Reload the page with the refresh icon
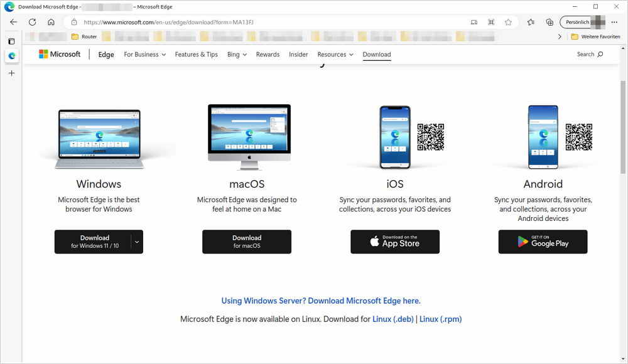Screen dimensions: 628x364 click(x=33, y=22)
